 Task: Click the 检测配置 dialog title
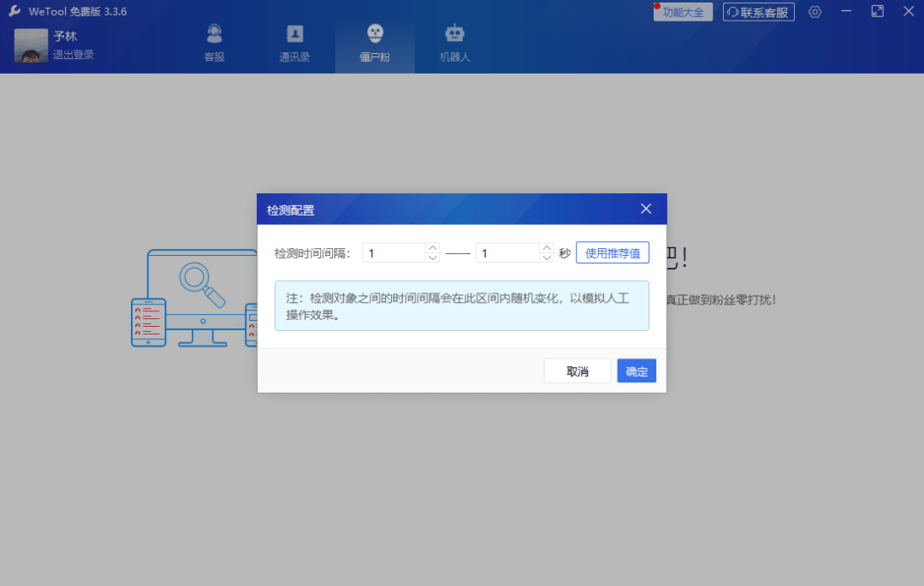tap(291, 210)
